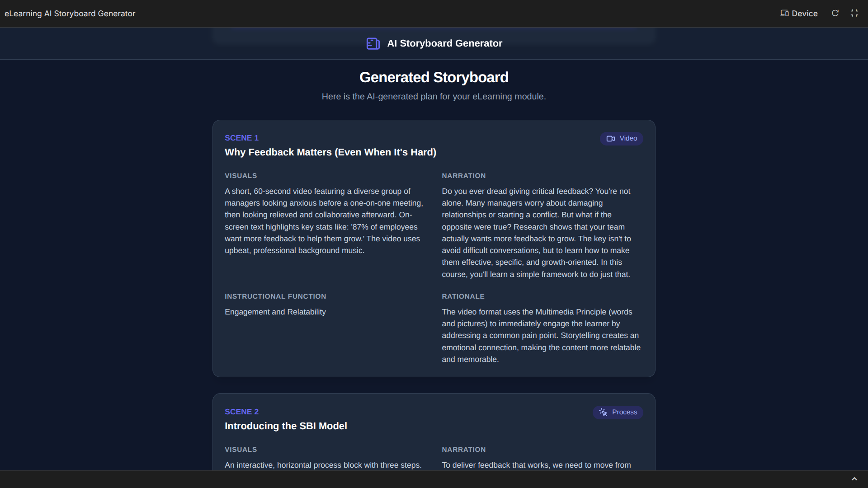Click the device icon beside Device label
Screen dimensions: 868x488
(784, 13)
